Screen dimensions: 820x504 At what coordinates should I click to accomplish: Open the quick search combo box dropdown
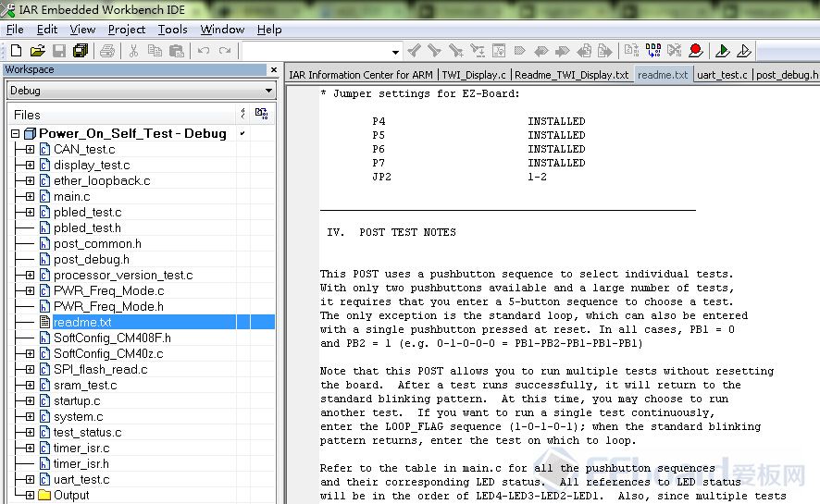(395, 52)
